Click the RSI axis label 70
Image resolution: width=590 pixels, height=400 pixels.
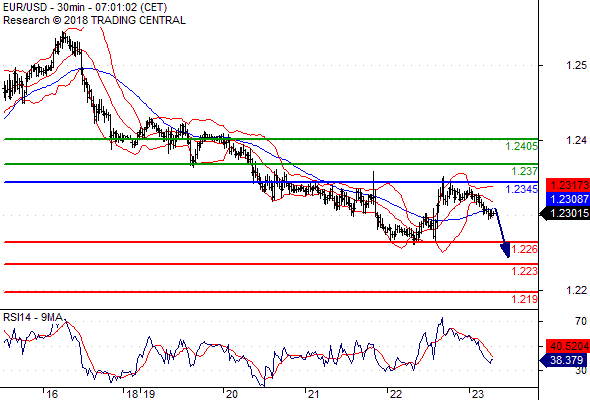581,321
